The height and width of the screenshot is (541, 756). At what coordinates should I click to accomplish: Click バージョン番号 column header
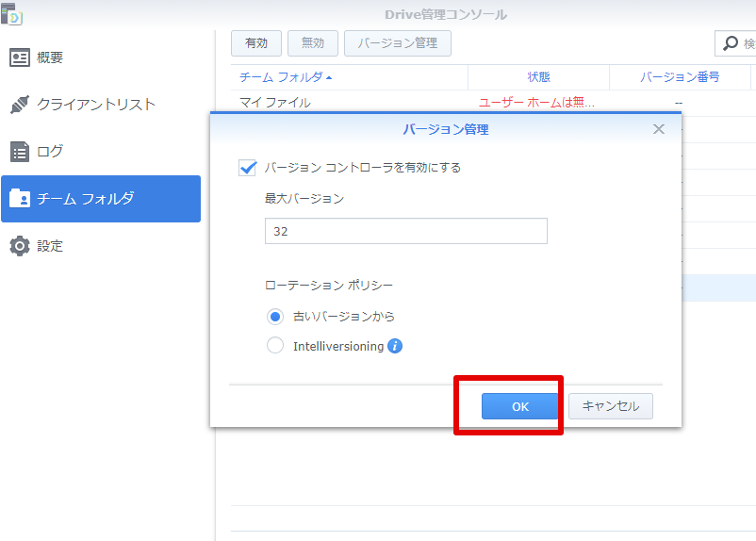click(x=680, y=77)
